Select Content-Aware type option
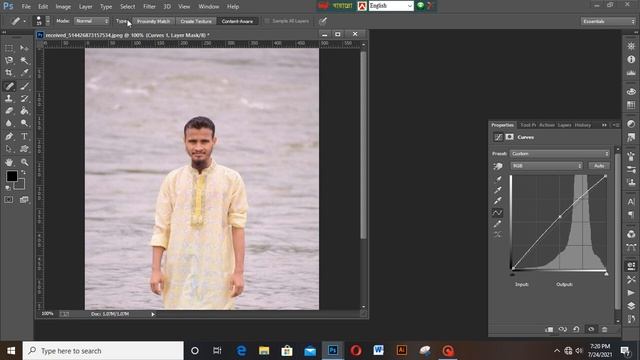The image size is (640, 360). (237, 21)
